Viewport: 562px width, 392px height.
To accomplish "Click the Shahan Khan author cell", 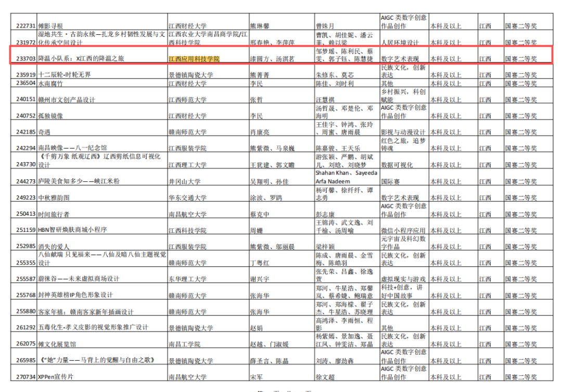I will [x=346, y=177].
